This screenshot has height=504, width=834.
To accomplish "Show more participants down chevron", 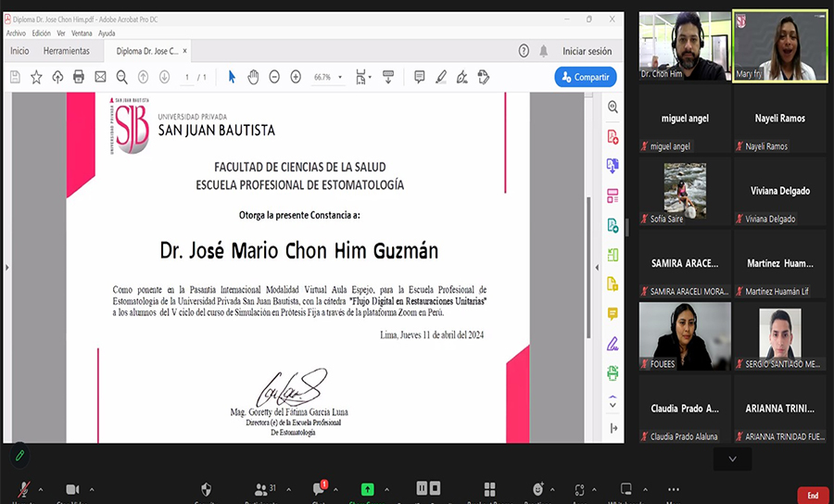I will (x=732, y=459).
